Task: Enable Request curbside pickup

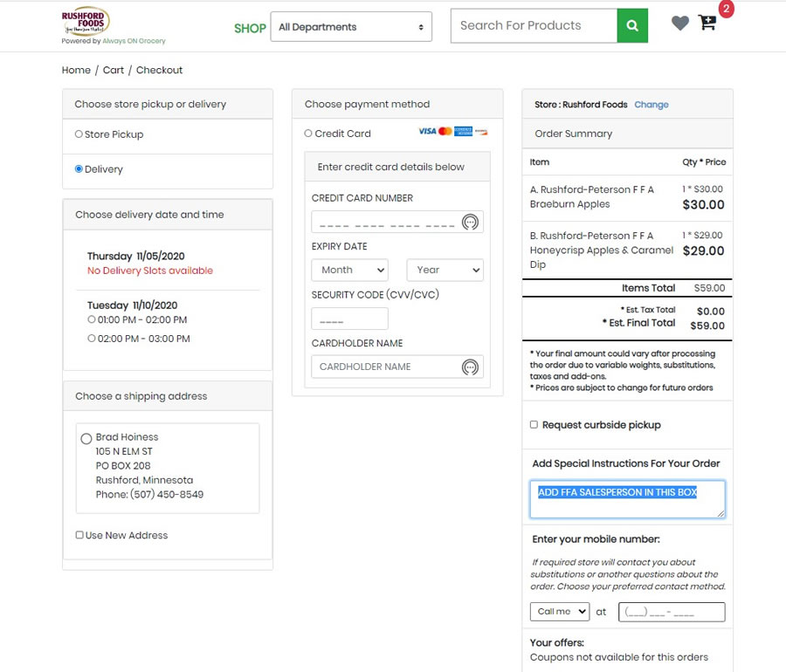Action: click(x=534, y=425)
